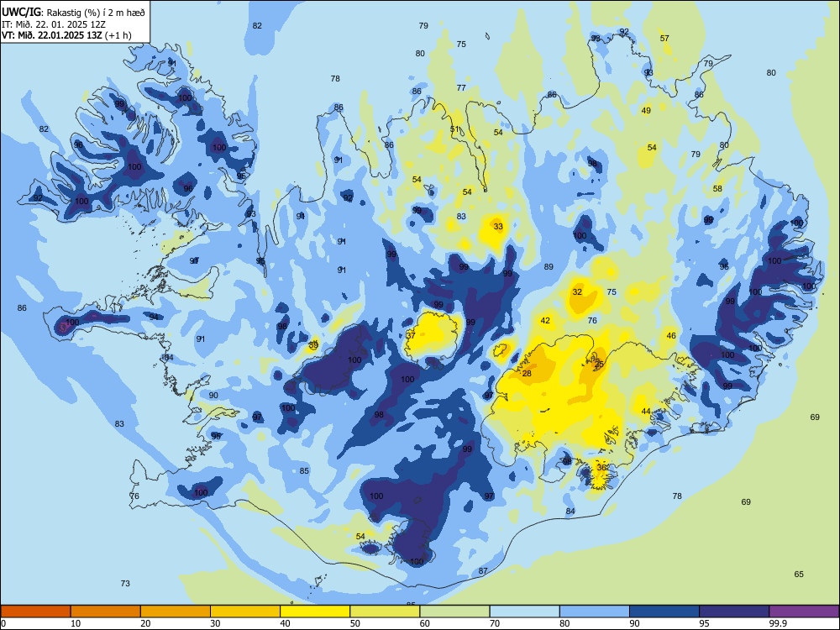Click the humidity value '89' on the map
Viewport: 840px width, 630px height.
pyautogui.click(x=549, y=267)
